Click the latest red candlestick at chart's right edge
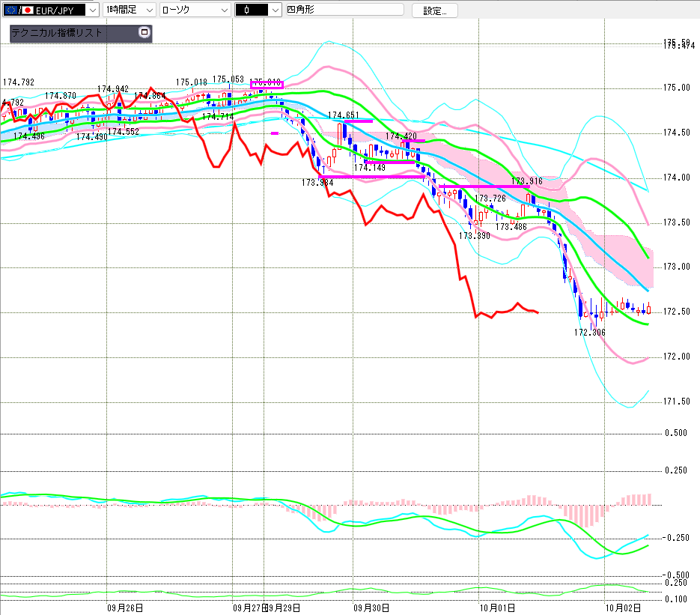Screen dimensions: 700x615 click(649, 309)
